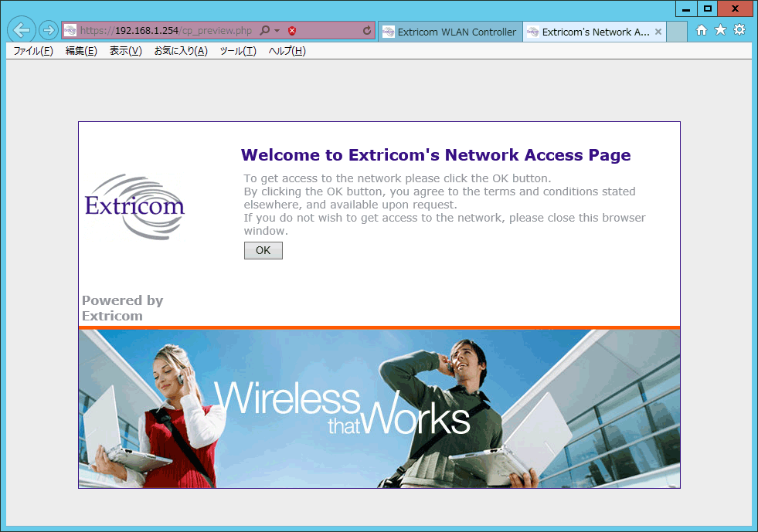Screen dimensions: 758x532
Task: Go back using the browser Back arrow
Action: 22,30
